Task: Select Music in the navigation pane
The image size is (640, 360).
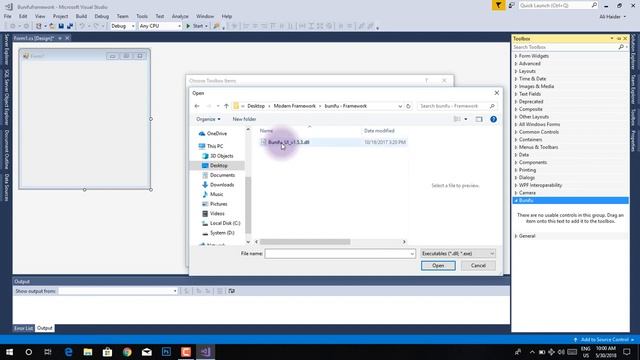Action: tap(217, 194)
